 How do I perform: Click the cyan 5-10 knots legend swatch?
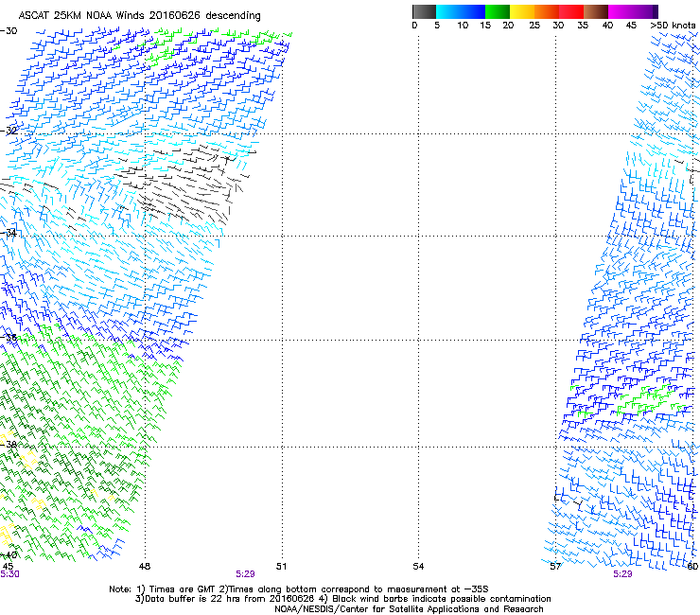(x=448, y=11)
